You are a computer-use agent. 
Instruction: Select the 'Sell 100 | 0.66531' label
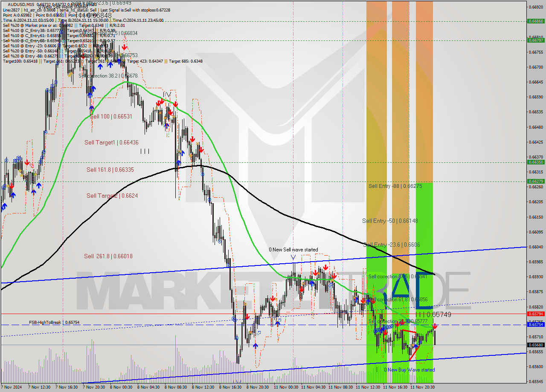[x=111, y=116]
